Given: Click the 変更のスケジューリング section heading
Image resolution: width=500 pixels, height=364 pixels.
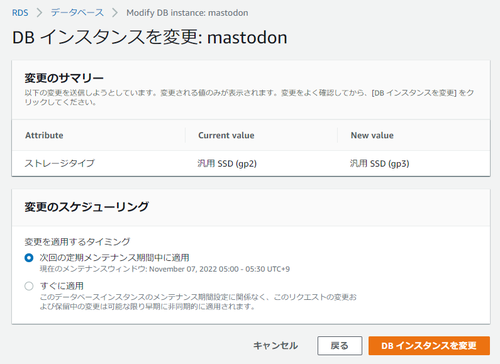Looking at the screenshot, I should (87, 207).
